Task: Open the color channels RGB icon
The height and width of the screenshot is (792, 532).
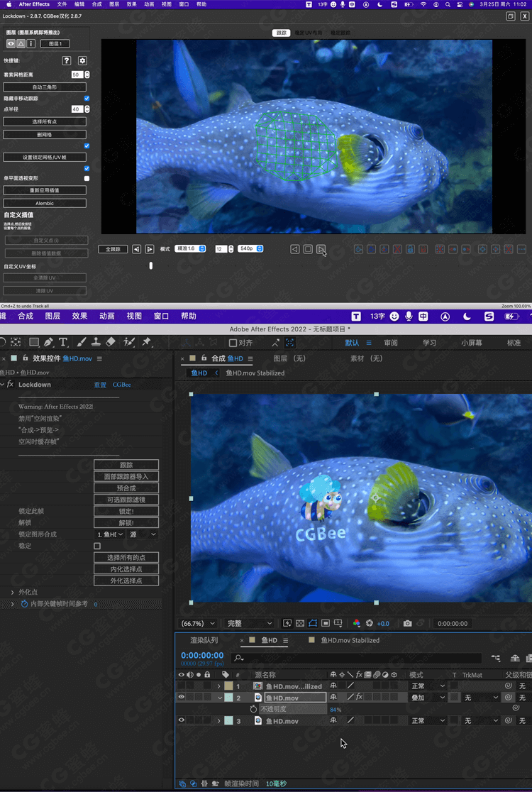Action: point(356,623)
